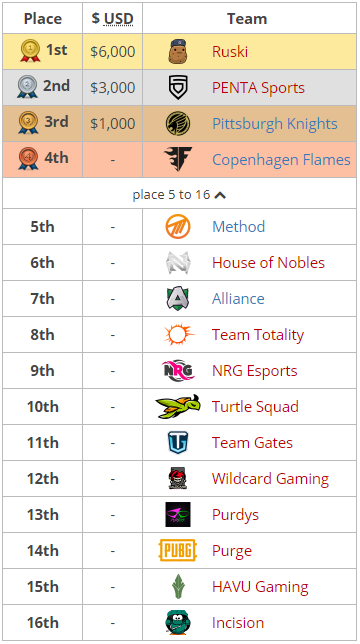
Task: Open the HAVU Gaming team link
Action: pyautogui.click(x=260, y=587)
